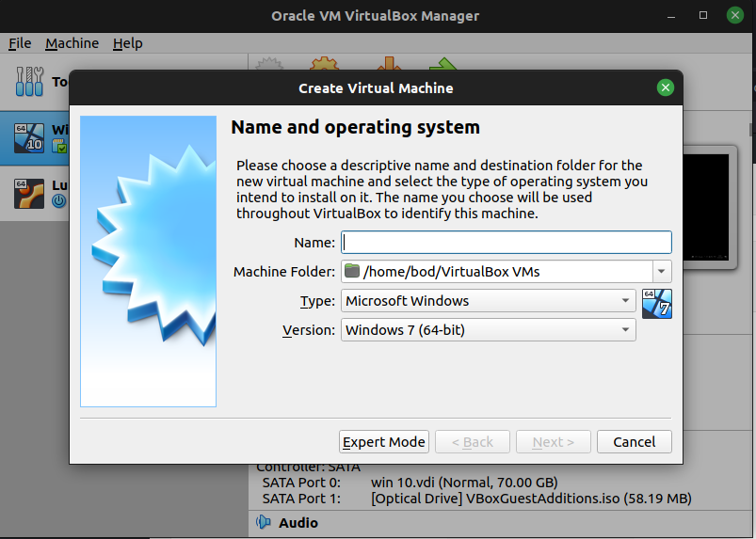756x539 pixels.
Task: Click the disabled Back button
Action: 472,442
